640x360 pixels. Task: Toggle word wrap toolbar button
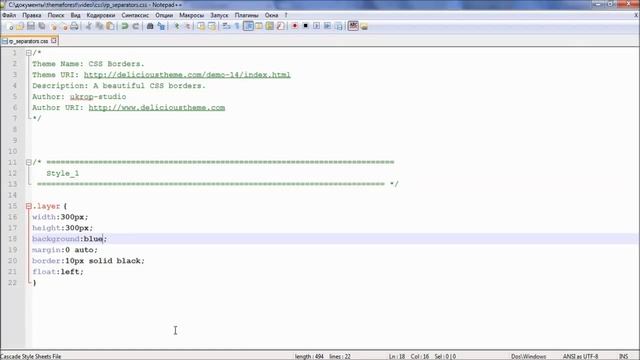click(x=226, y=27)
